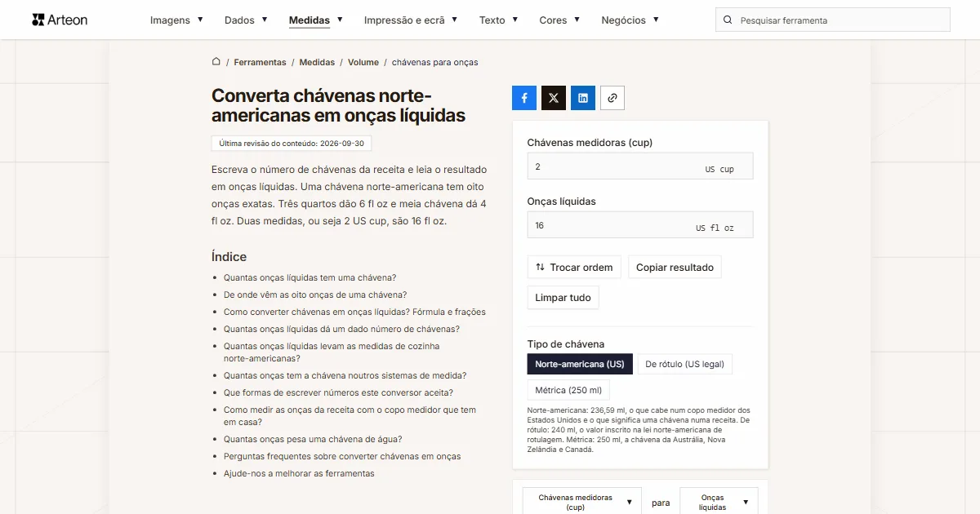The height and width of the screenshot is (514, 980).
Task: Click Copiar resultado button
Action: 675,268
